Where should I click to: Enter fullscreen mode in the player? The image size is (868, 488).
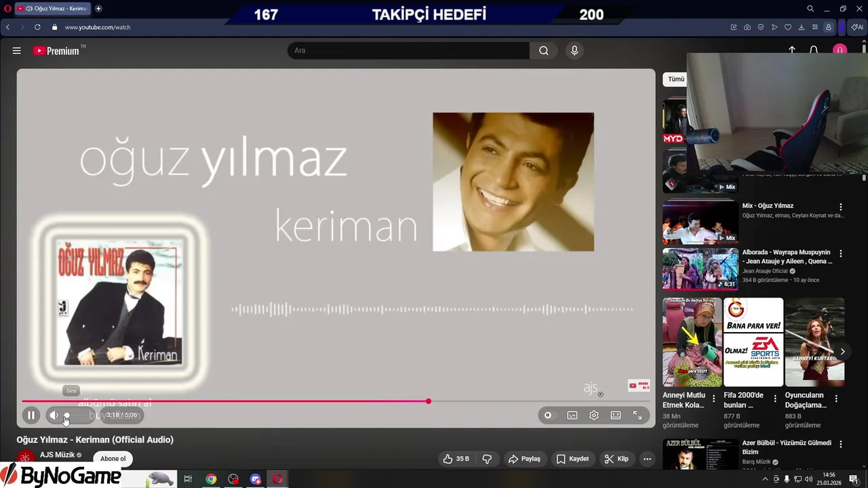[637, 415]
